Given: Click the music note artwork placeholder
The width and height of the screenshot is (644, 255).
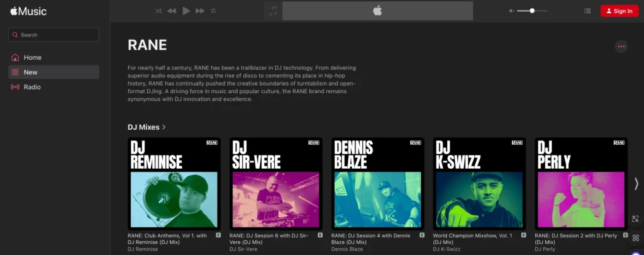Looking at the screenshot, I should [273, 11].
